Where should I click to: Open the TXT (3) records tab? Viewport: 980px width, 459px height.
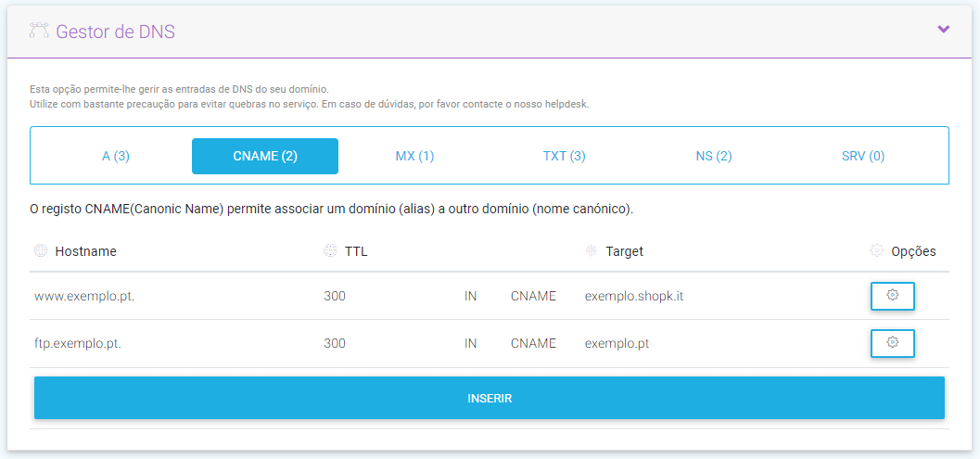click(564, 156)
